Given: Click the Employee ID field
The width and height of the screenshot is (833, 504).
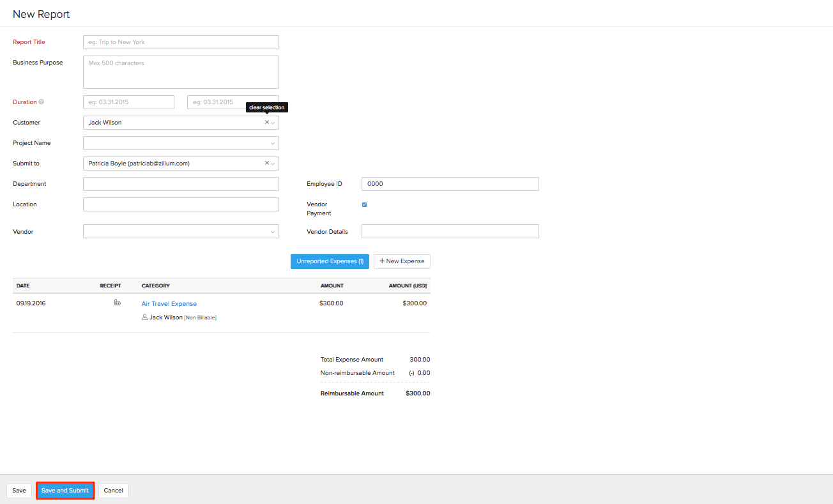Looking at the screenshot, I should [450, 183].
